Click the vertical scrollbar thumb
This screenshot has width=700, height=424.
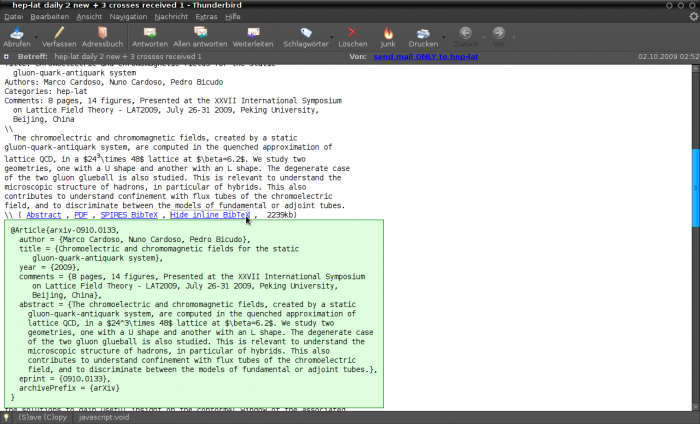[x=696, y=187]
